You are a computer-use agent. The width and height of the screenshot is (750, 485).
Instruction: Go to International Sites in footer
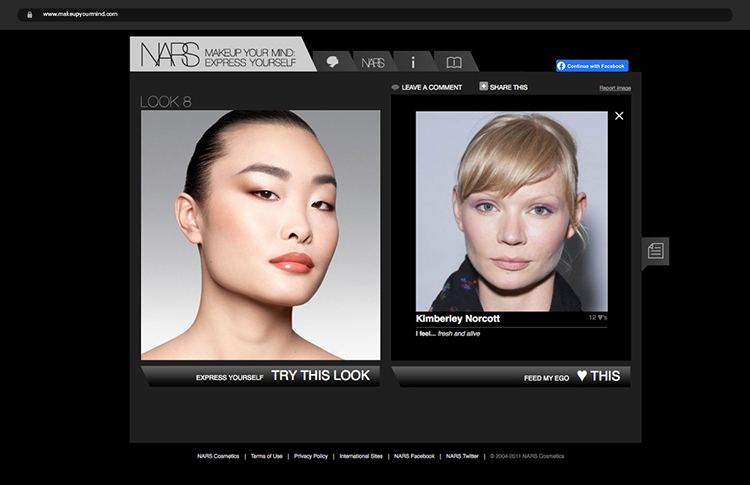point(361,456)
